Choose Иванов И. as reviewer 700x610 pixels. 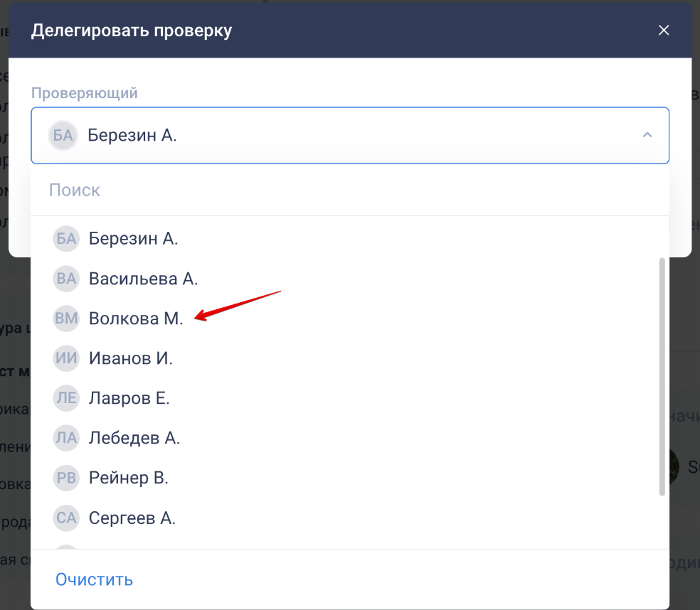tap(131, 358)
